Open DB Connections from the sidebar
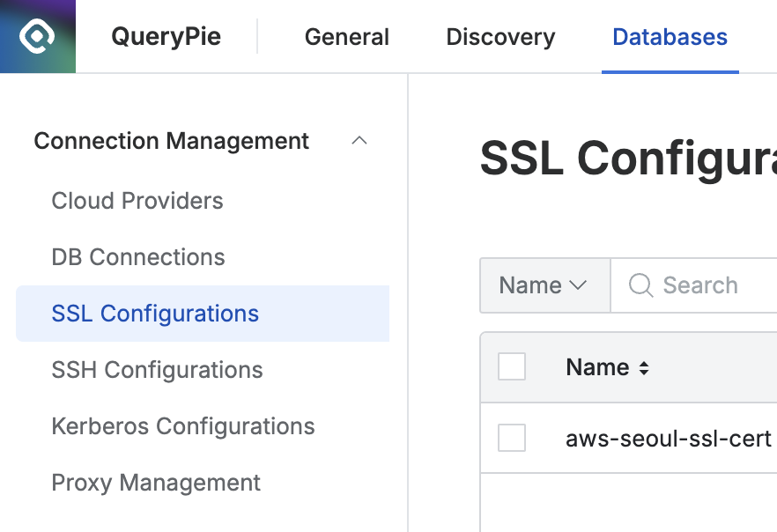 coord(138,257)
